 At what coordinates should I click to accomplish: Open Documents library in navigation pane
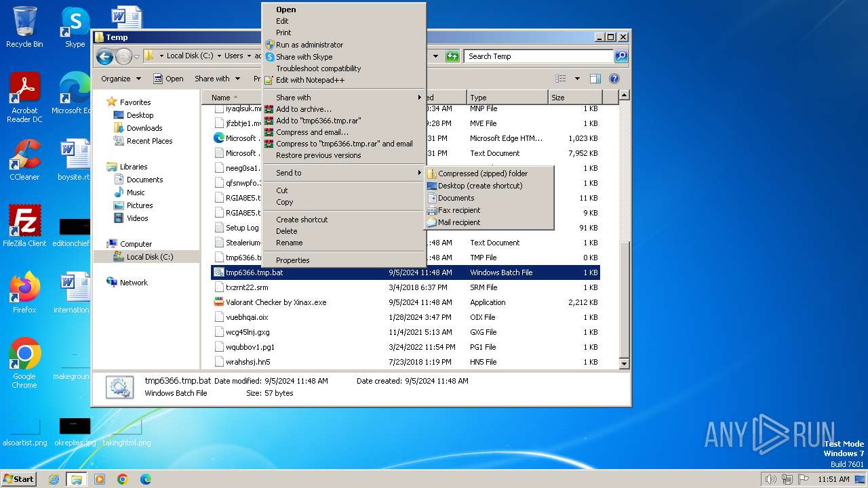click(x=144, y=180)
